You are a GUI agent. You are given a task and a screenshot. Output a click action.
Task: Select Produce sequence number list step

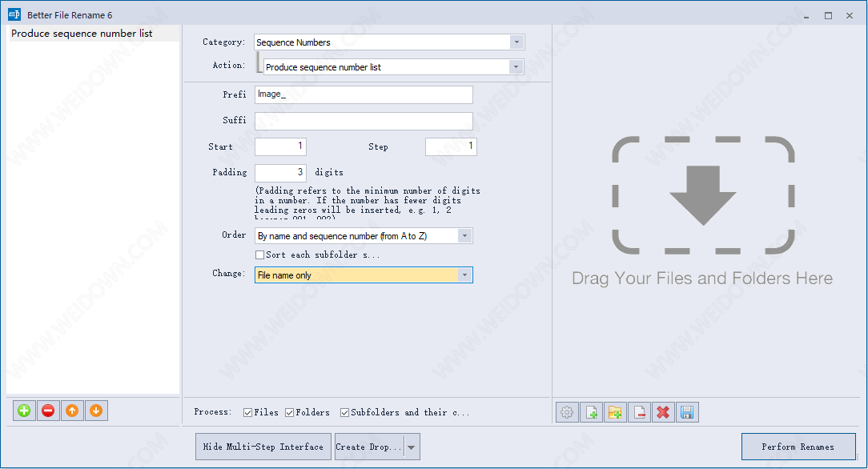click(x=82, y=34)
